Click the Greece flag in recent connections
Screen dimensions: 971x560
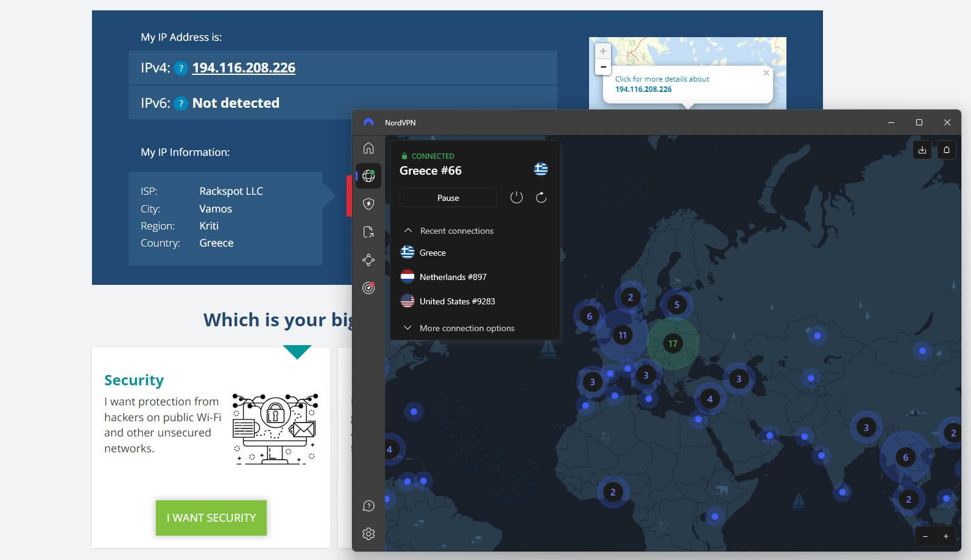(408, 253)
